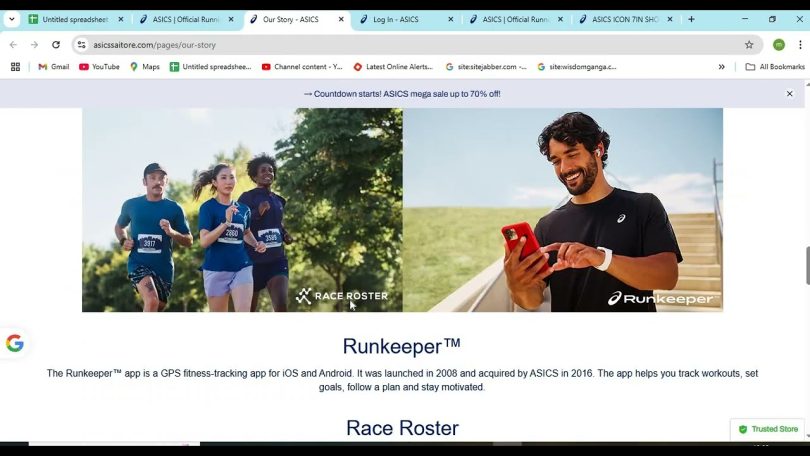Go back to previous page
This screenshot has height=456, width=810.
coord(13,45)
